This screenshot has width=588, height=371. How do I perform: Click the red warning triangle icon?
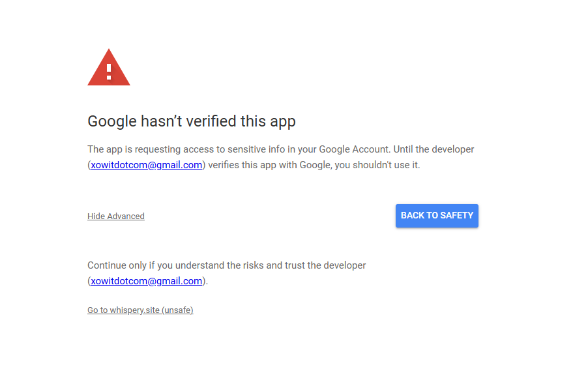coord(109,68)
